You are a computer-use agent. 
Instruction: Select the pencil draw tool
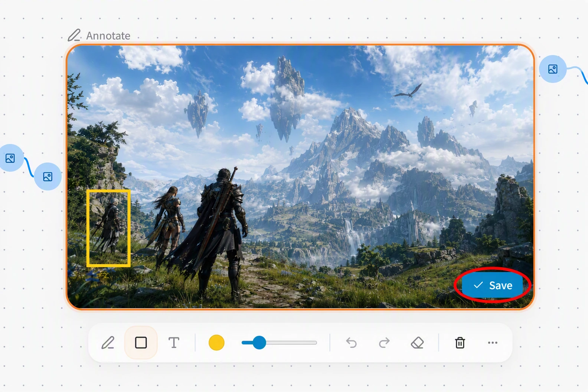click(108, 343)
